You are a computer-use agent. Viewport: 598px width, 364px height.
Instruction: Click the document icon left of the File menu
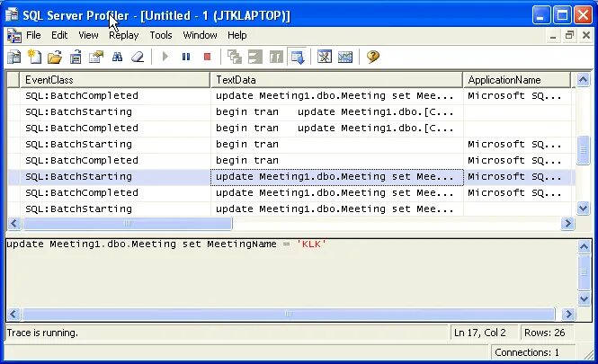tap(14, 36)
